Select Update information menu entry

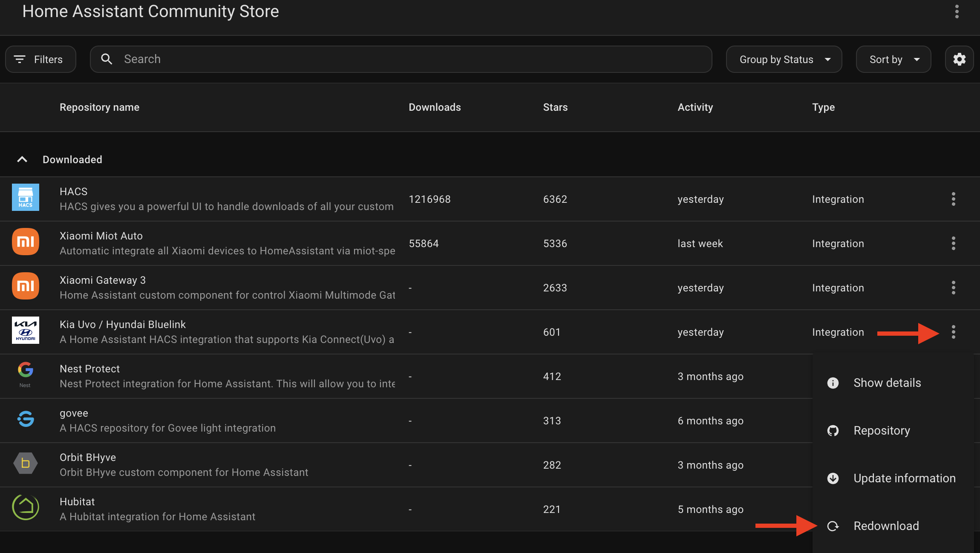tap(904, 478)
